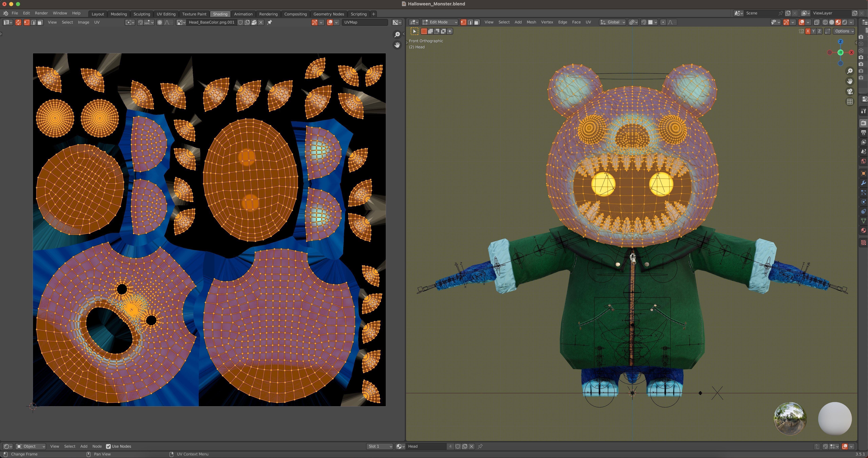Switch to material preview shading
Screen dimensions: 868x458
(838, 22)
